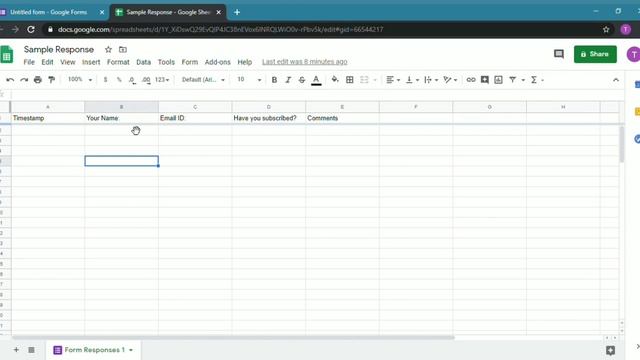Select the 'Have you subscribed?' header cell
The width and height of the screenshot is (640, 360).
point(269,118)
